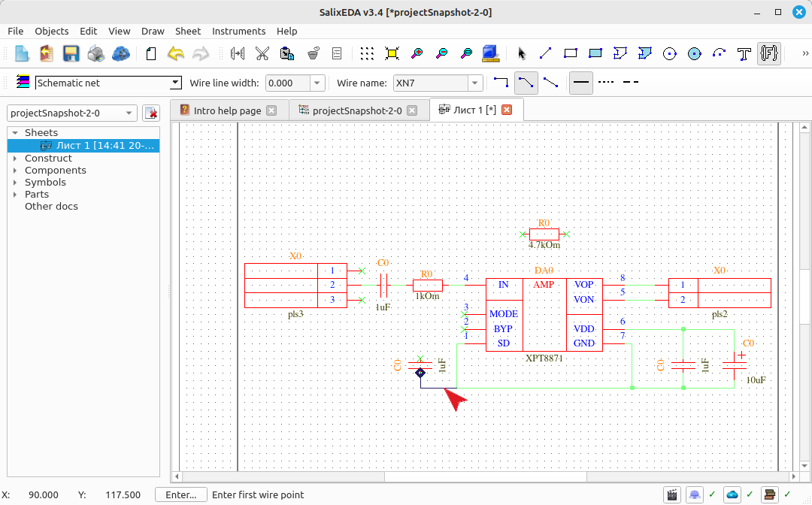Choose the rectangle outline tool
812x505 pixels.
click(x=570, y=53)
